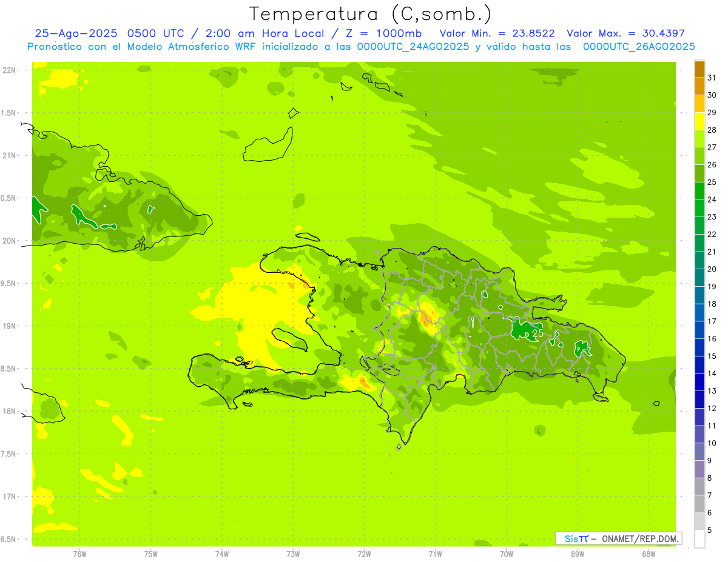
Task: Click the purple legend swatch between 9 and 10
Action: pos(699,452)
